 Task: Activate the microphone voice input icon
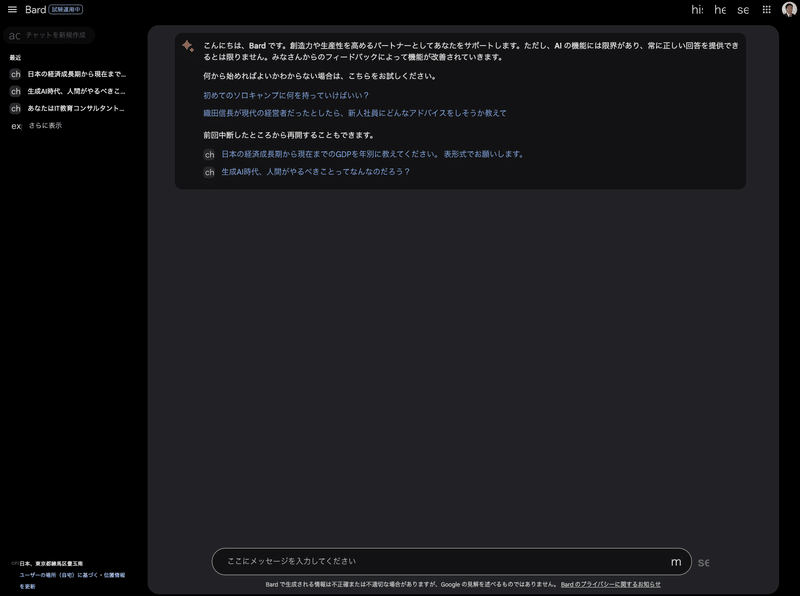[x=676, y=562]
